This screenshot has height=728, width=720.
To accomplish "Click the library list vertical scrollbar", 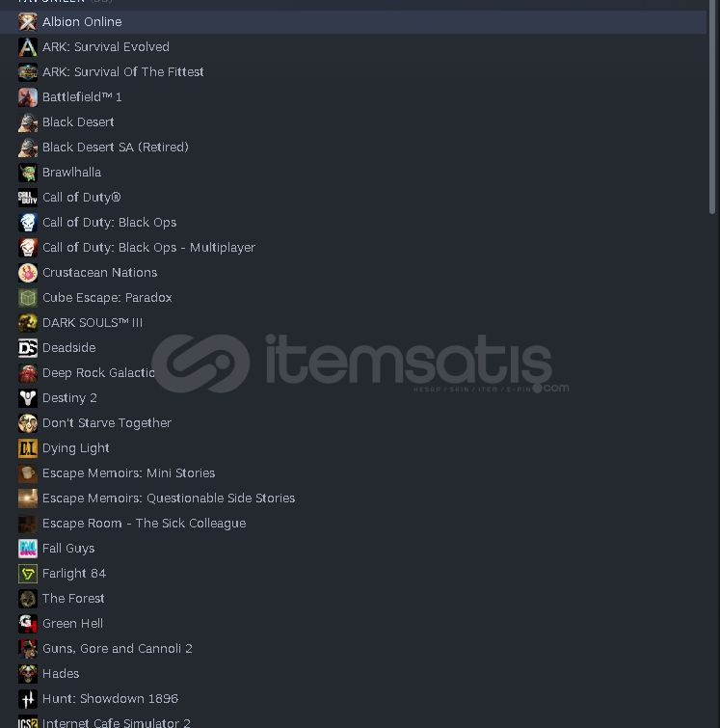I will (712, 107).
